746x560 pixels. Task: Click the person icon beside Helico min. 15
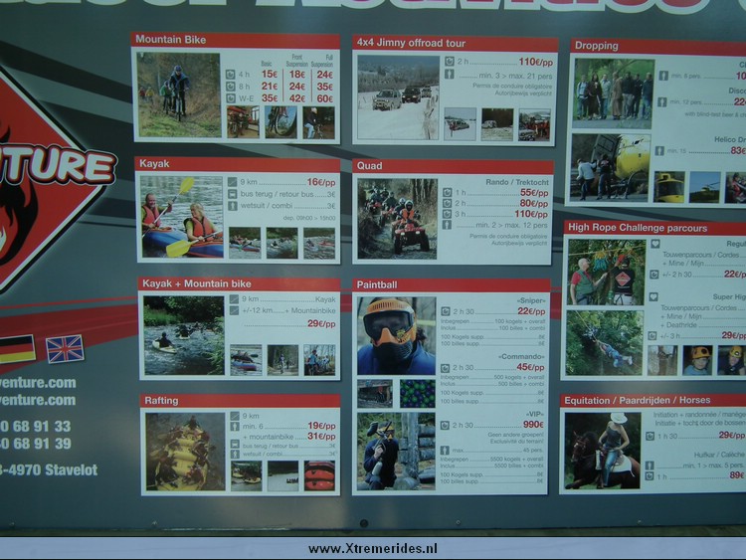tap(659, 151)
